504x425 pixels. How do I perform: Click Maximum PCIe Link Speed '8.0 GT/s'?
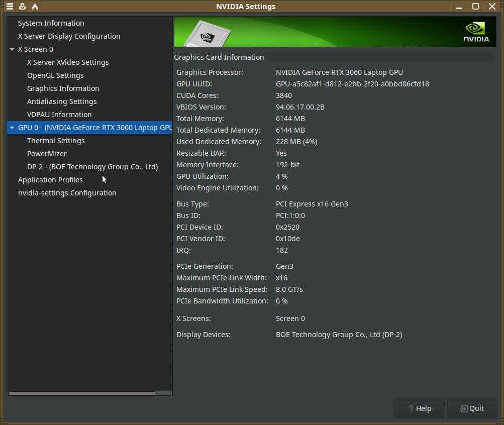pos(289,290)
